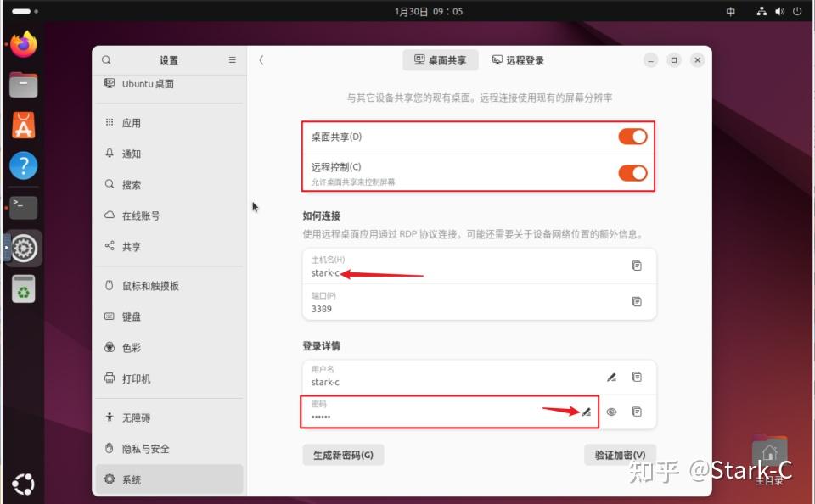Click the 验证加密(V) button
The image size is (815, 504).
click(x=620, y=455)
